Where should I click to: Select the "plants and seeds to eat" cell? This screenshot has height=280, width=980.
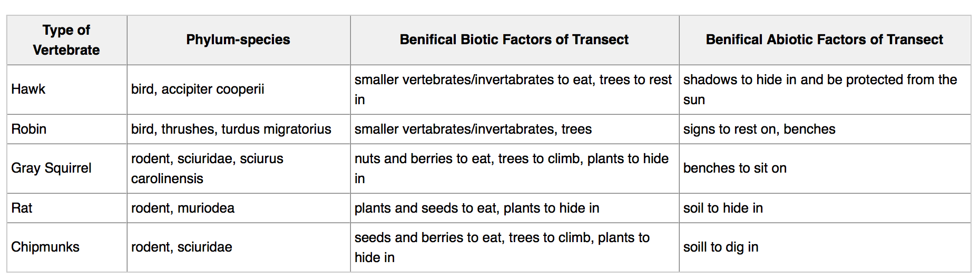click(477, 208)
